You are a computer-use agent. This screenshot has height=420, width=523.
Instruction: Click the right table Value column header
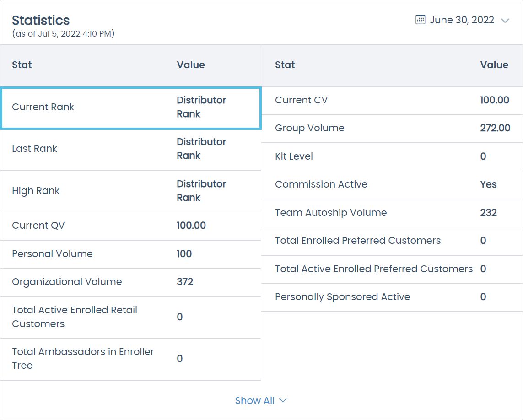[494, 65]
